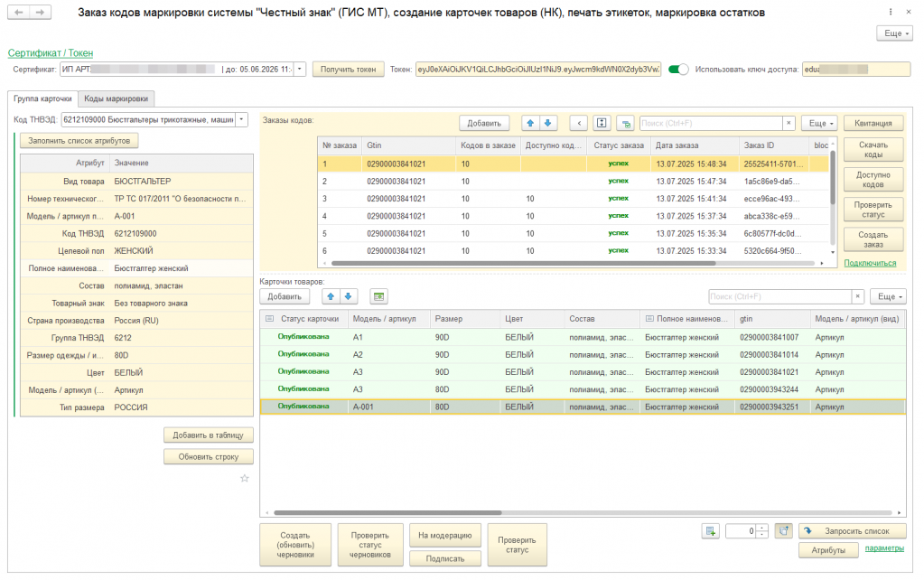
Task: Select the Группа карточки tab
Action: tap(42, 98)
